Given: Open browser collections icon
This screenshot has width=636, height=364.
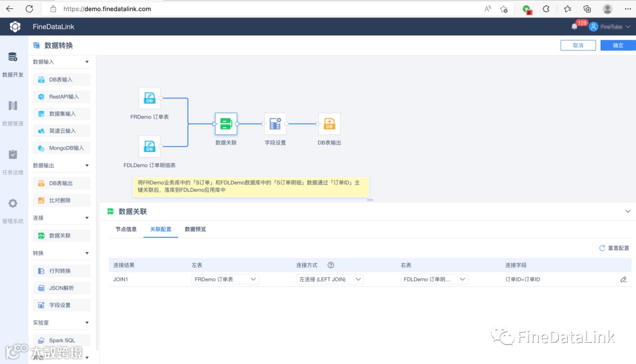Looking at the screenshot, I should coord(587,9).
